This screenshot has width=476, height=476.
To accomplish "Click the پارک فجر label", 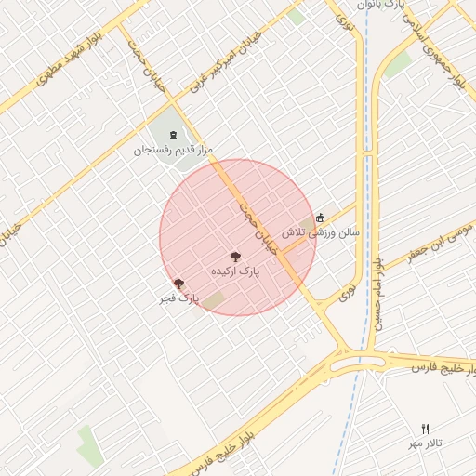I will tap(179, 298).
